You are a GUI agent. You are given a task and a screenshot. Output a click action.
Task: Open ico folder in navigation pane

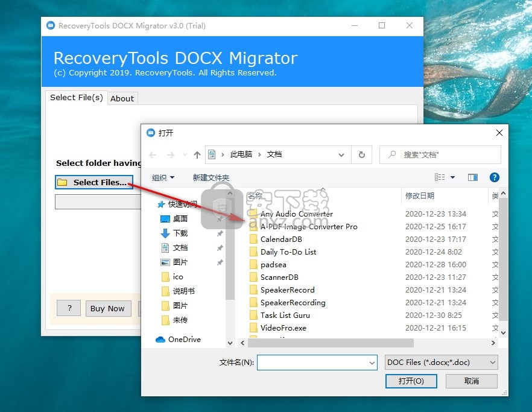coord(178,277)
